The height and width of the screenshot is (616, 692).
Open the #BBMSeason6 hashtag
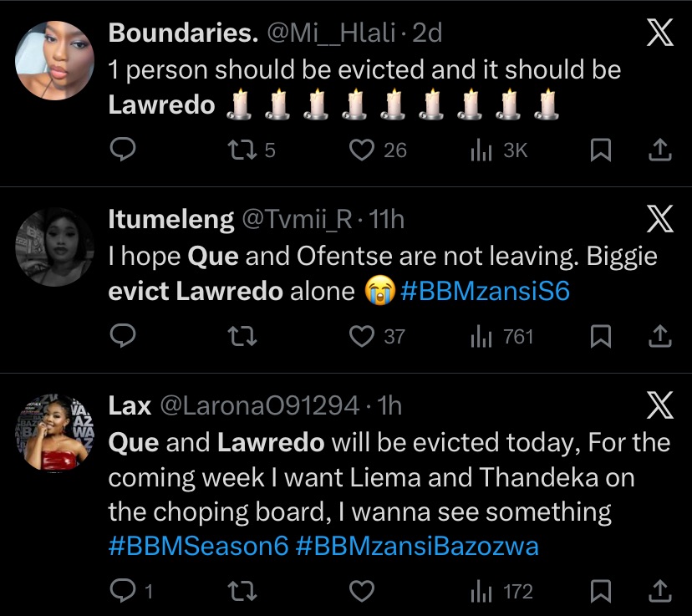[198, 546]
